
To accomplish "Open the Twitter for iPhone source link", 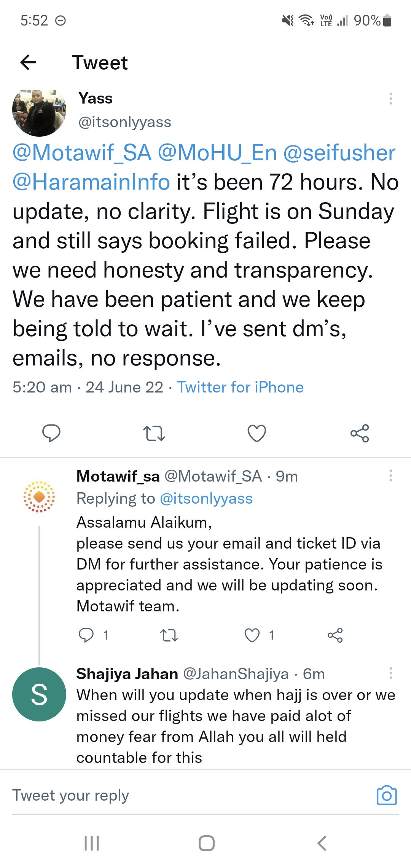I will click(240, 387).
